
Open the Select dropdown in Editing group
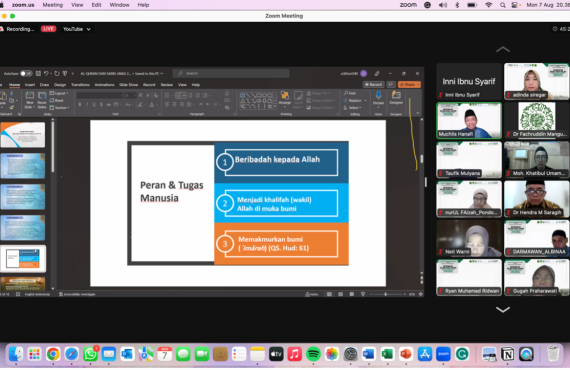[x=353, y=108]
